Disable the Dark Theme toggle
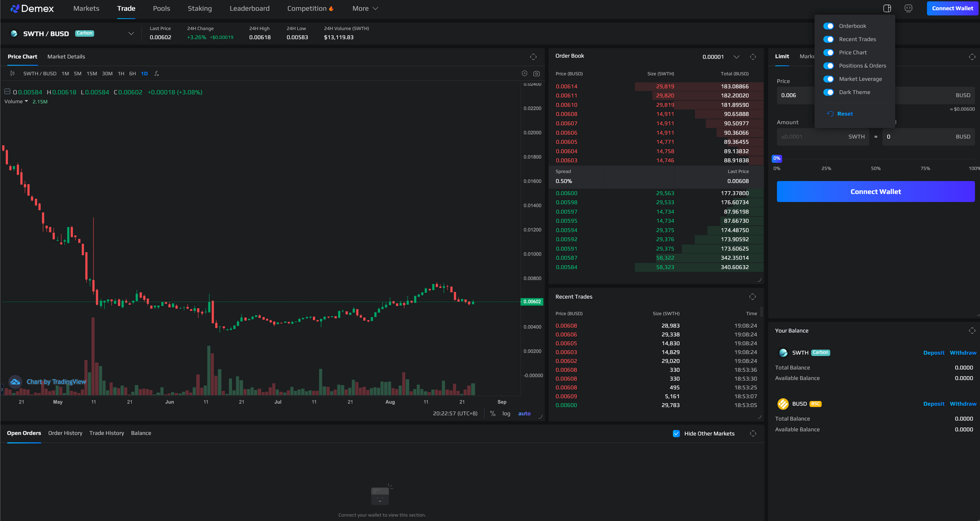The image size is (980, 521). 829,92
